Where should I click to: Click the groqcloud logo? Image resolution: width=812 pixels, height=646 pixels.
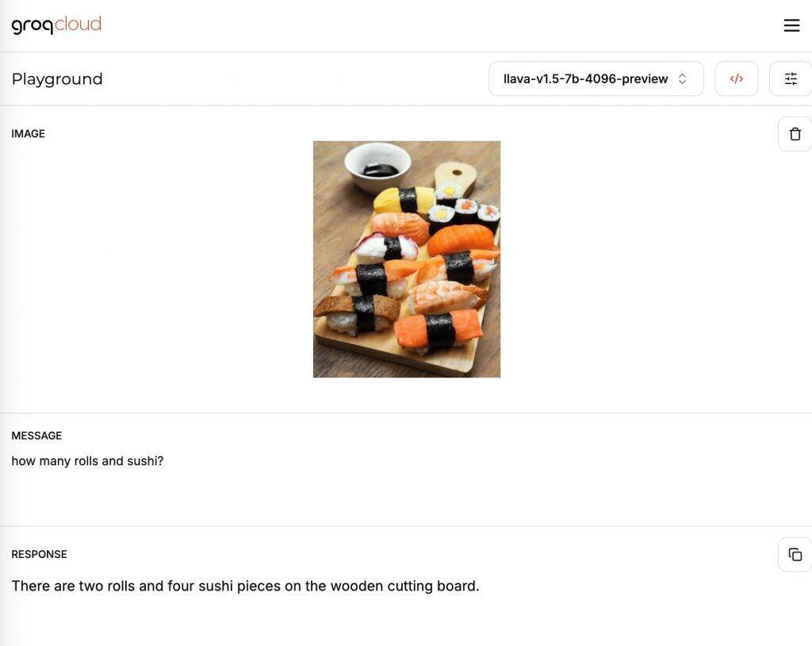(56, 25)
